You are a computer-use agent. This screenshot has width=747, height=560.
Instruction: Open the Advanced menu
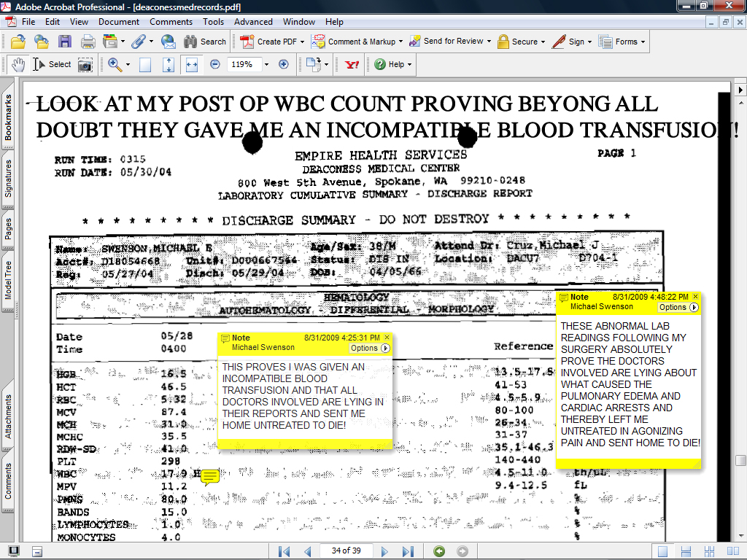pos(253,22)
